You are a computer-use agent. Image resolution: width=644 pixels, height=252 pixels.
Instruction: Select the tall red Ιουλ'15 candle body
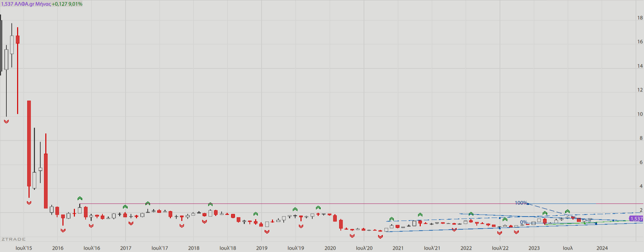pyautogui.click(x=29, y=143)
